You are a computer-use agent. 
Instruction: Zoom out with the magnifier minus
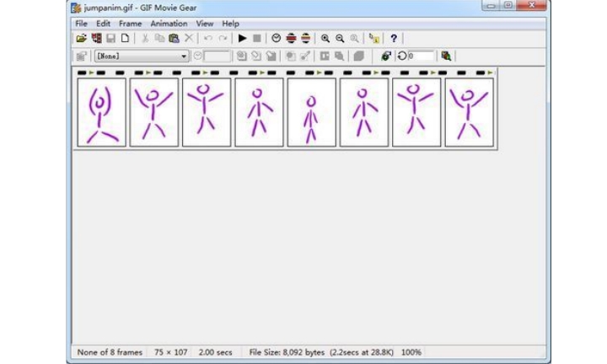(x=340, y=38)
